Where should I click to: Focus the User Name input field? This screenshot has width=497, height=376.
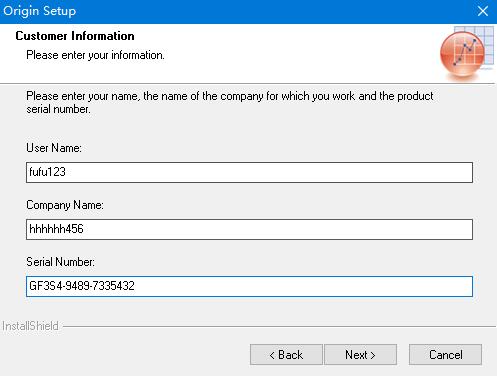coord(249,172)
